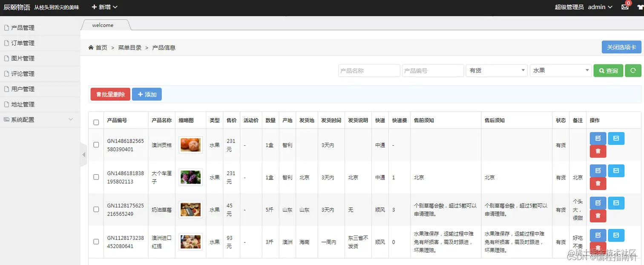
Task: Click into the 产品名称 search field
Action: pyautogui.click(x=369, y=70)
